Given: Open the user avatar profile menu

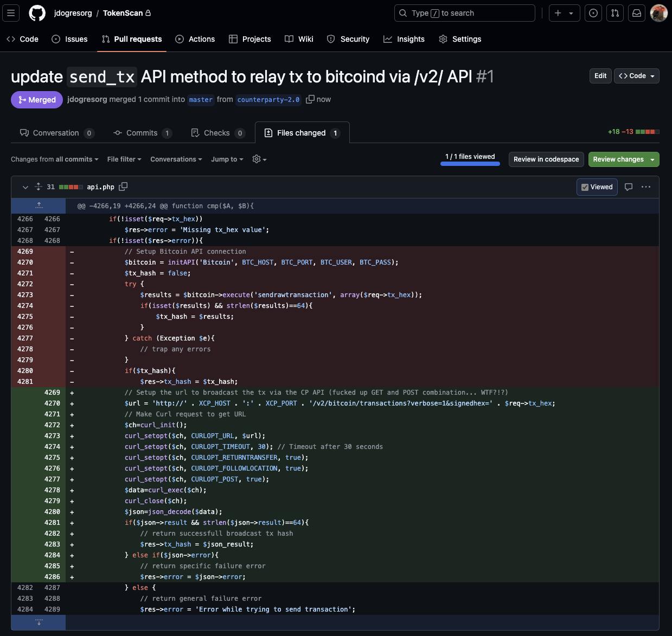Looking at the screenshot, I should (658, 13).
